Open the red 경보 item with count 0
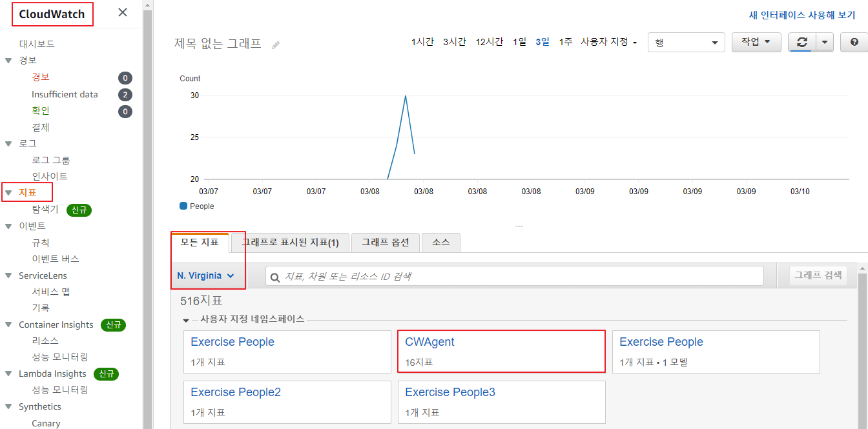 (x=41, y=77)
